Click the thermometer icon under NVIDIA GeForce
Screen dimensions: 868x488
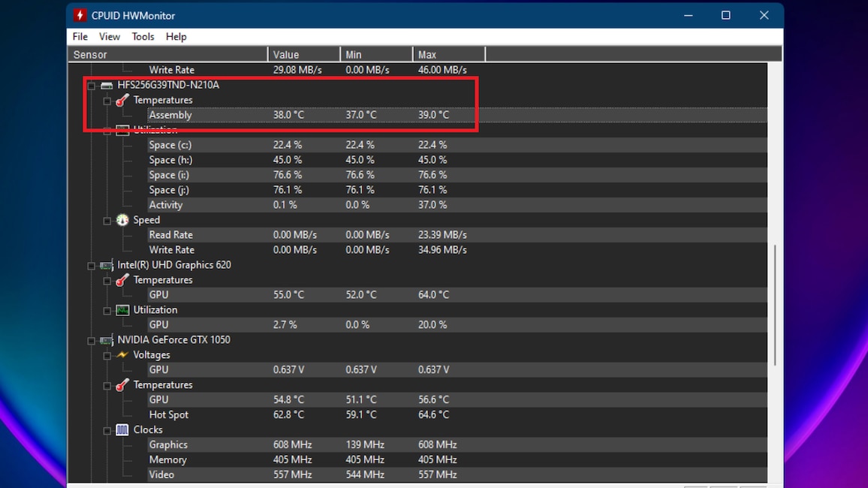(122, 385)
